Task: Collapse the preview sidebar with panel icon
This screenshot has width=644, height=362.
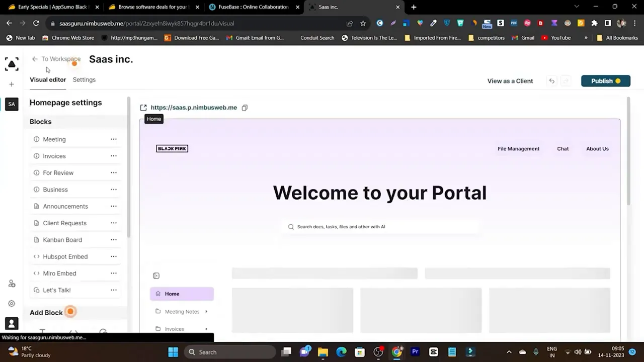Action: (156, 276)
